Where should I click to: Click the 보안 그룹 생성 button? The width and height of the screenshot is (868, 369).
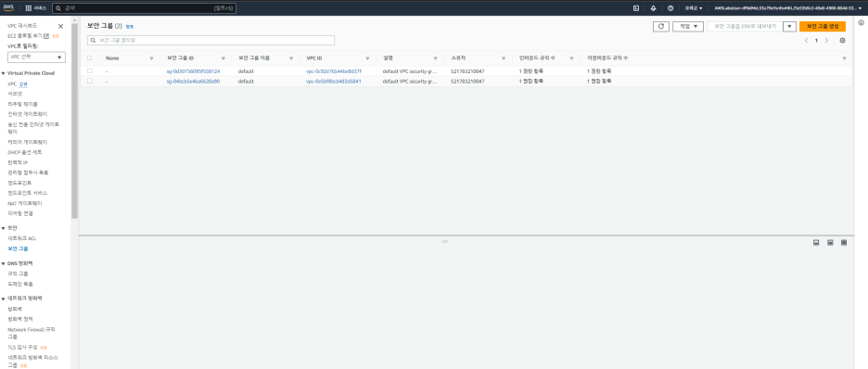(x=823, y=26)
